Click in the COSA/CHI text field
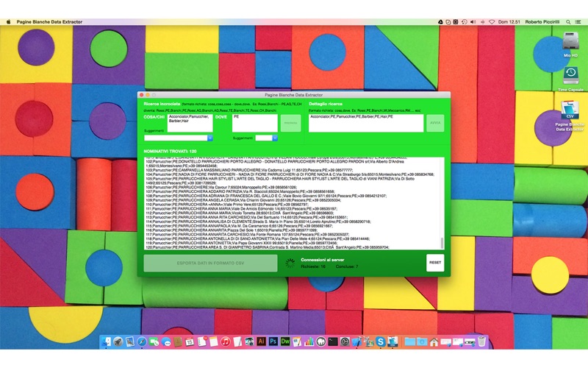This screenshot has height=368, width=588. pyautogui.click(x=190, y=123)
